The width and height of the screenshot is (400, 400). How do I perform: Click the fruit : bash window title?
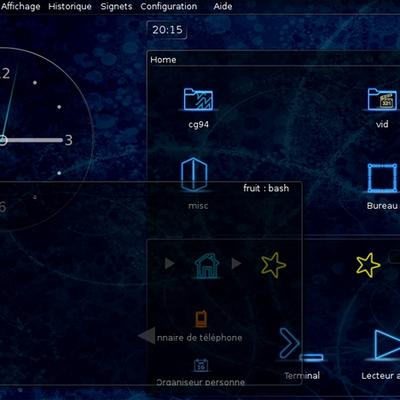(266, 188)
